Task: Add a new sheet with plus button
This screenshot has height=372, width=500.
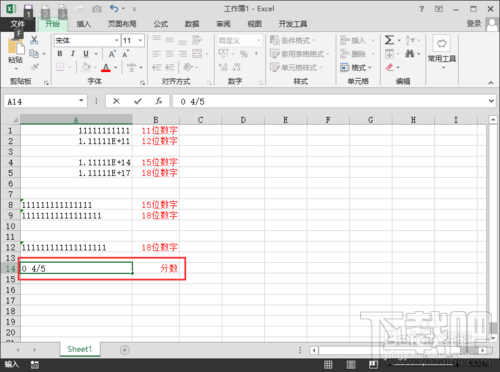Action: (x=124, y=350)
